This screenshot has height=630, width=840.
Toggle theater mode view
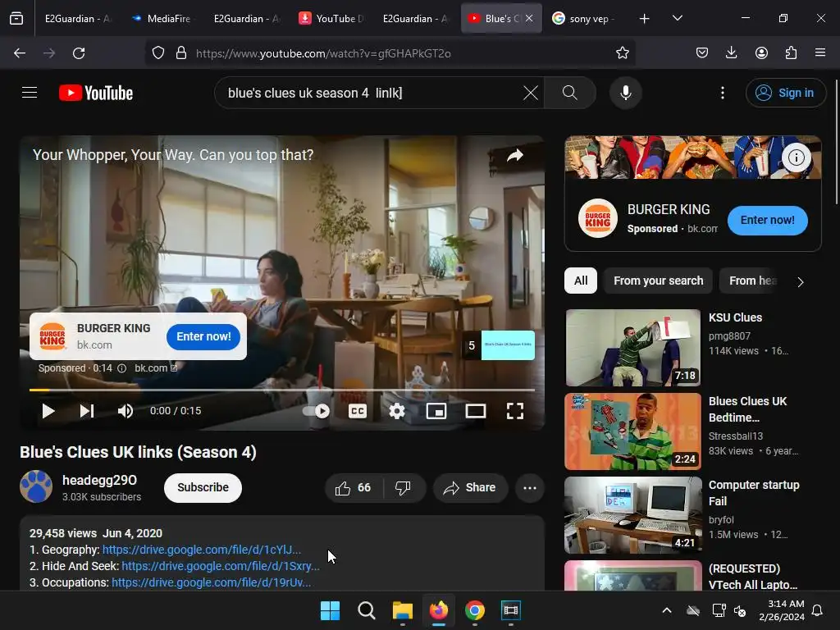click(476, 411)
